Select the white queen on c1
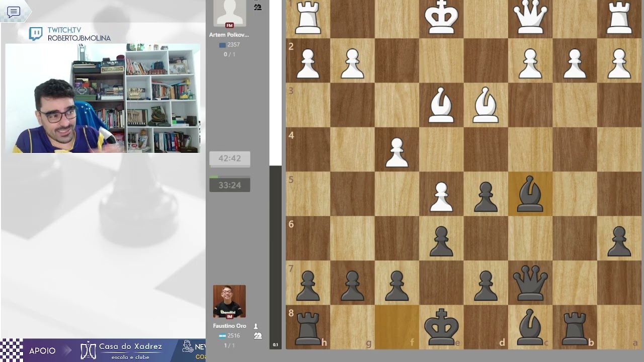The width and height of the screenshot is (644, 362). point(530,18)
